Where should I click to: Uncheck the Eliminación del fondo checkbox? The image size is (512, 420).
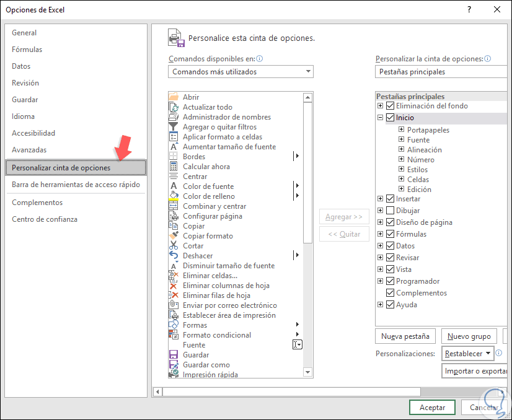click(390, 106)
